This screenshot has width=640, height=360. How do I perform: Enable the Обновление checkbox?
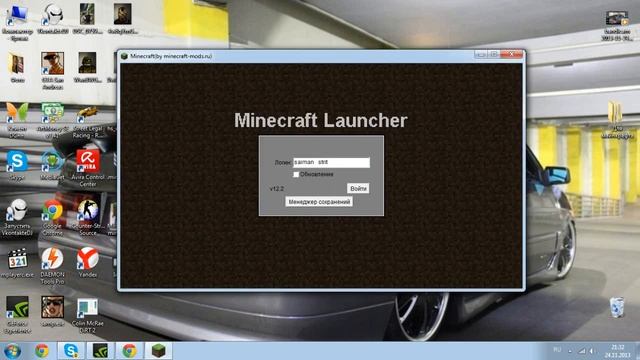click(x=296, y=175)
